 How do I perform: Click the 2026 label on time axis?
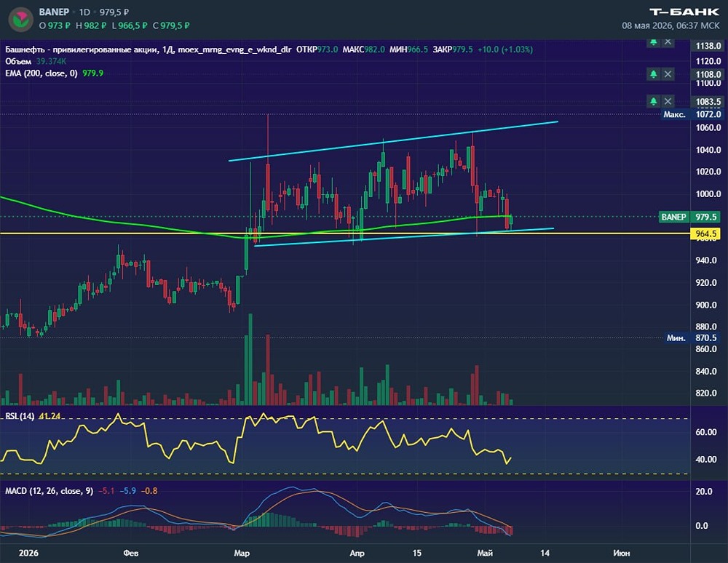[x=28, y=553]
